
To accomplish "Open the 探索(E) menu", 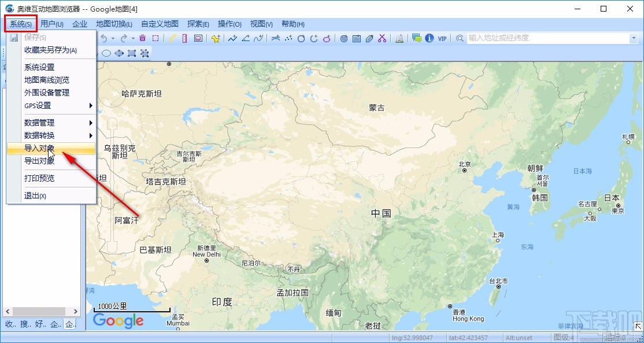I will point(198,24).
